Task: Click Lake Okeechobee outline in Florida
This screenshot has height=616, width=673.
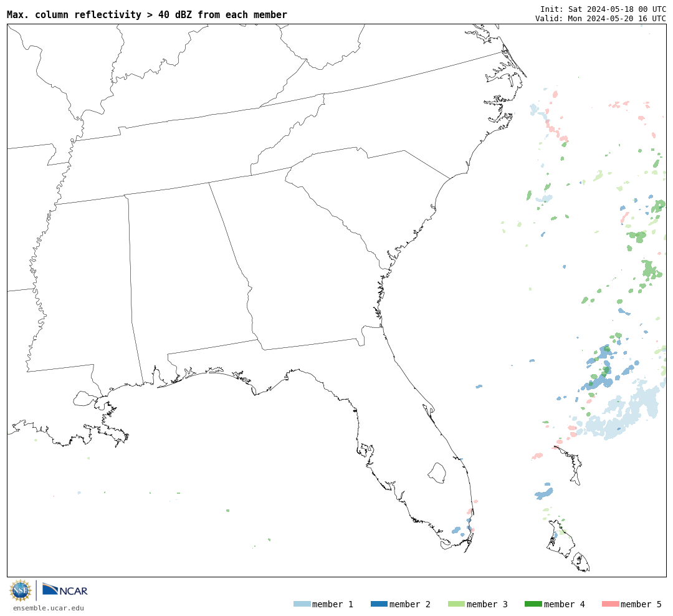Action: pos(437,473)
